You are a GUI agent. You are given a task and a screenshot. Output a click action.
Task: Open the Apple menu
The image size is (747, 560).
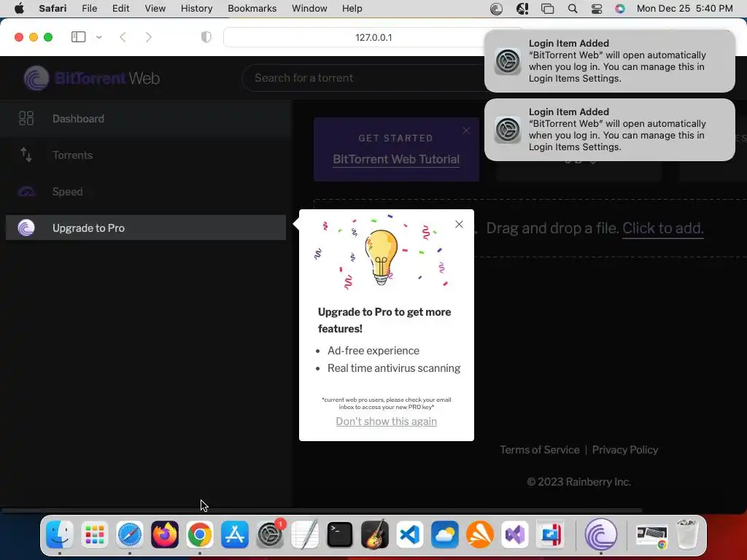click(19, 9)
